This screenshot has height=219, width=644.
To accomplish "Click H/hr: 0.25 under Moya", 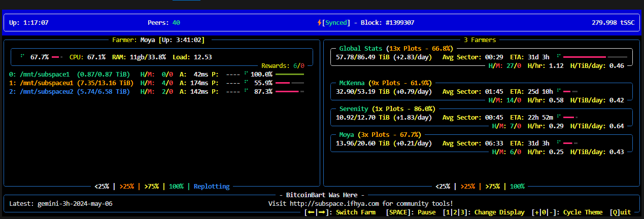I will (x=546, y=152).
